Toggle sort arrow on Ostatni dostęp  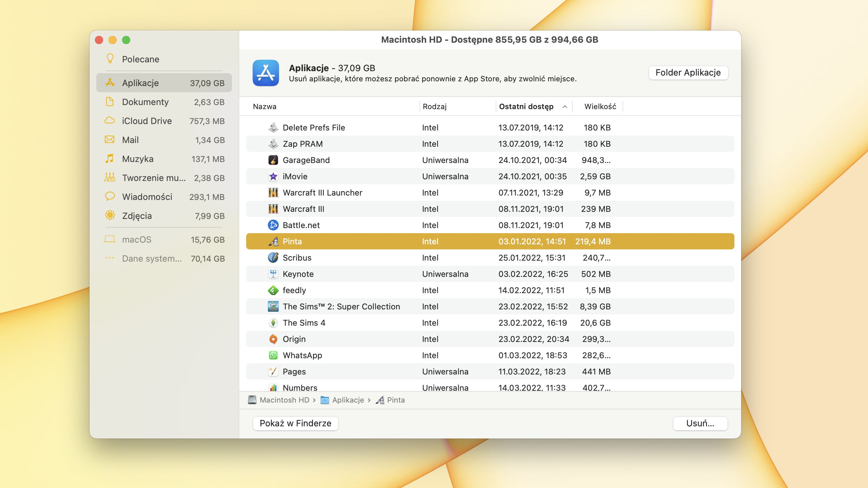click(565, 107)
